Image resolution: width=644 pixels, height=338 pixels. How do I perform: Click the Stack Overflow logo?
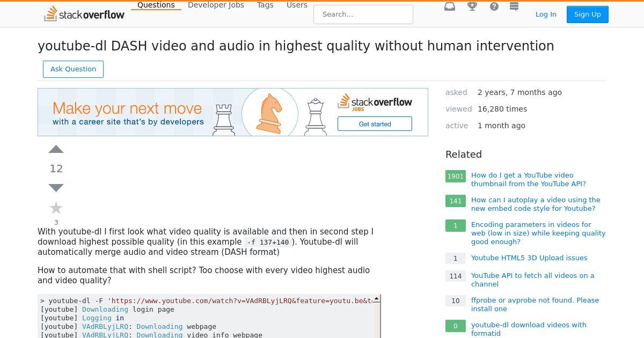click(84, 14)
